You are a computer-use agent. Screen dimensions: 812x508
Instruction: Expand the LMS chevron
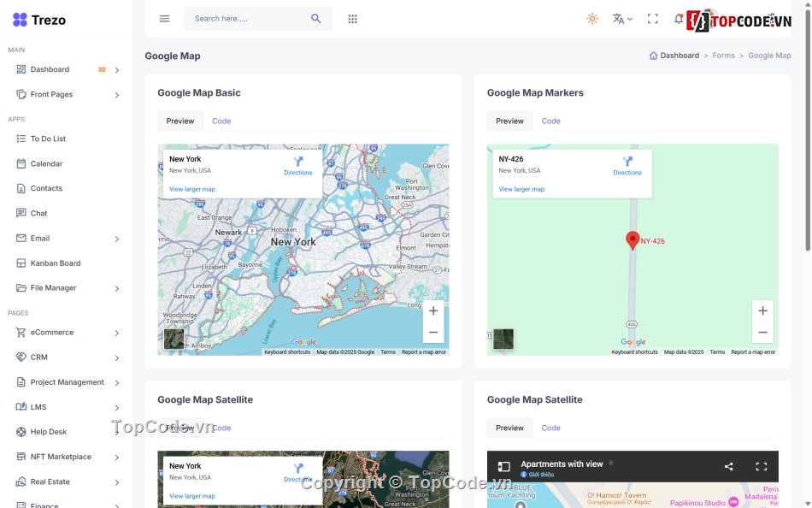(x=117, y=407)
